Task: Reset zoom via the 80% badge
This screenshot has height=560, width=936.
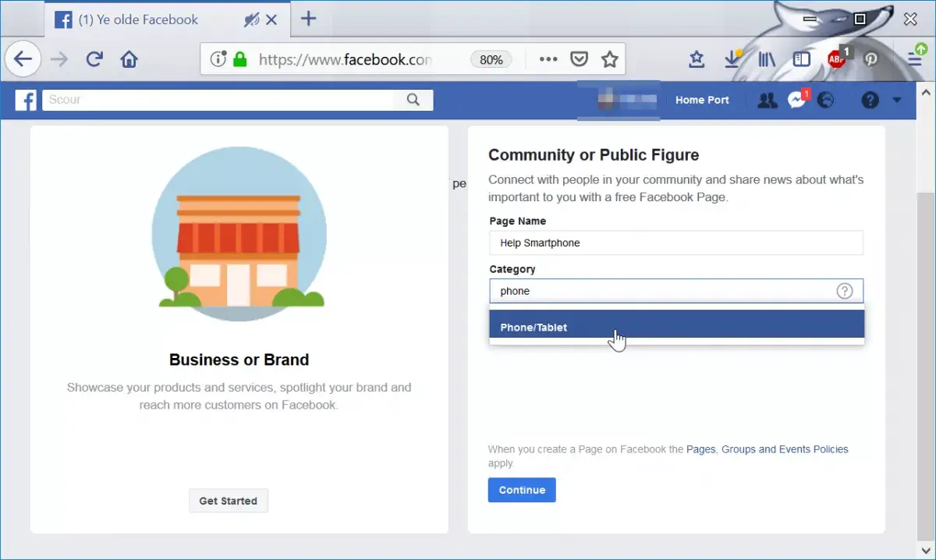Action: click(x=491, y=59)
